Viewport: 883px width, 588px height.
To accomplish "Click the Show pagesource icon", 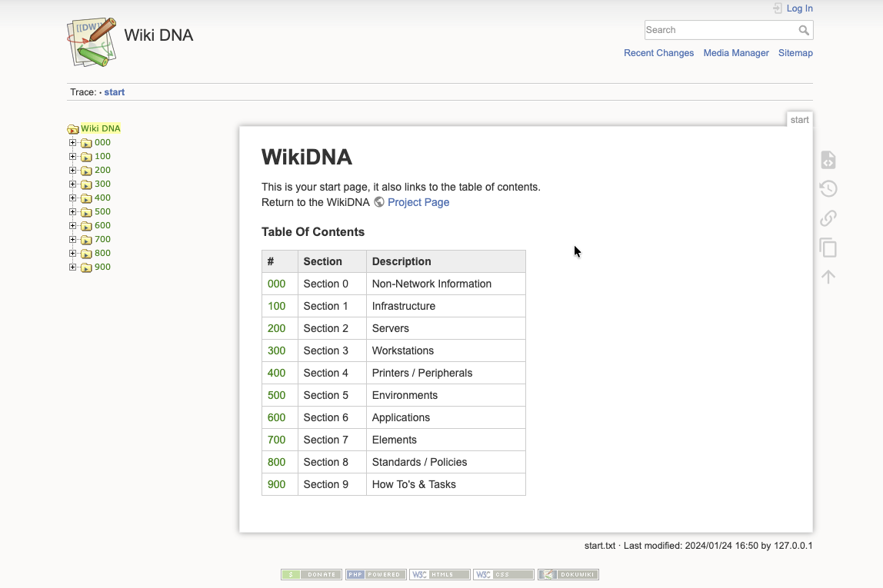I will (x=828, y=160).
